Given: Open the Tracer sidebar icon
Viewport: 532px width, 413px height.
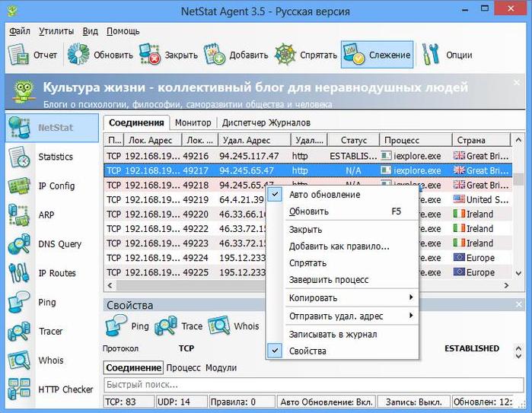Looking at the screenshot, I should (19, 331).
